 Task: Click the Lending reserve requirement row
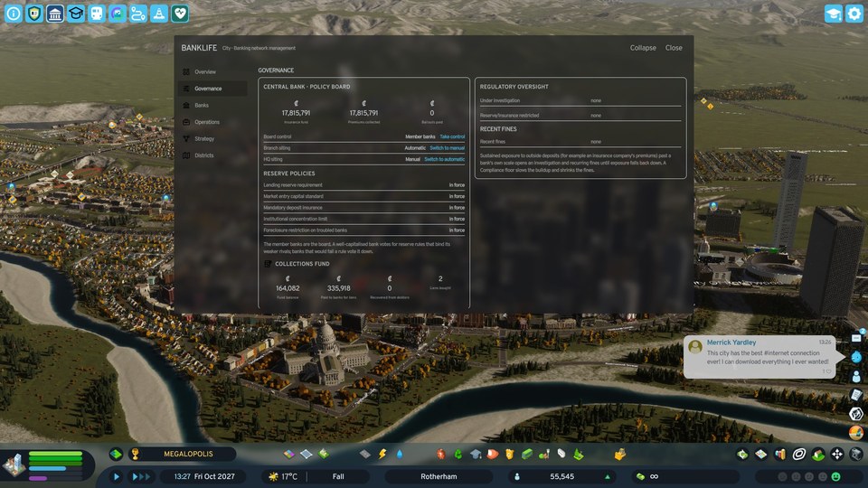tap(363, 185)
